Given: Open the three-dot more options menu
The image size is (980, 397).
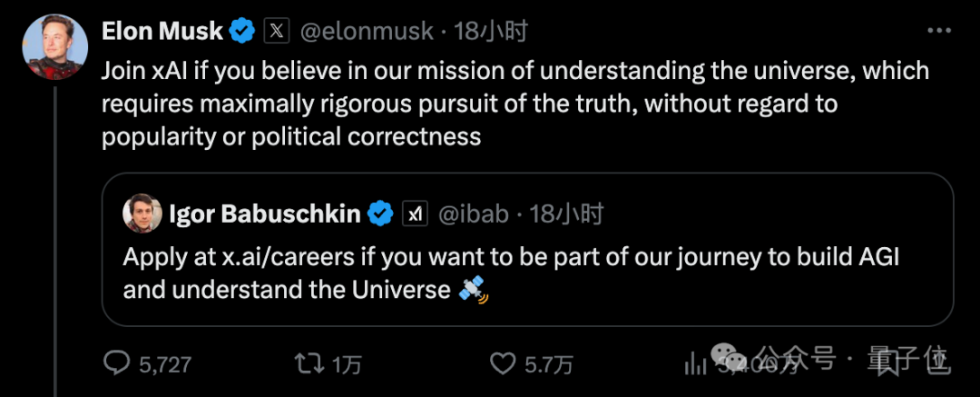Looking at the screenshot, I should point(939,30).
